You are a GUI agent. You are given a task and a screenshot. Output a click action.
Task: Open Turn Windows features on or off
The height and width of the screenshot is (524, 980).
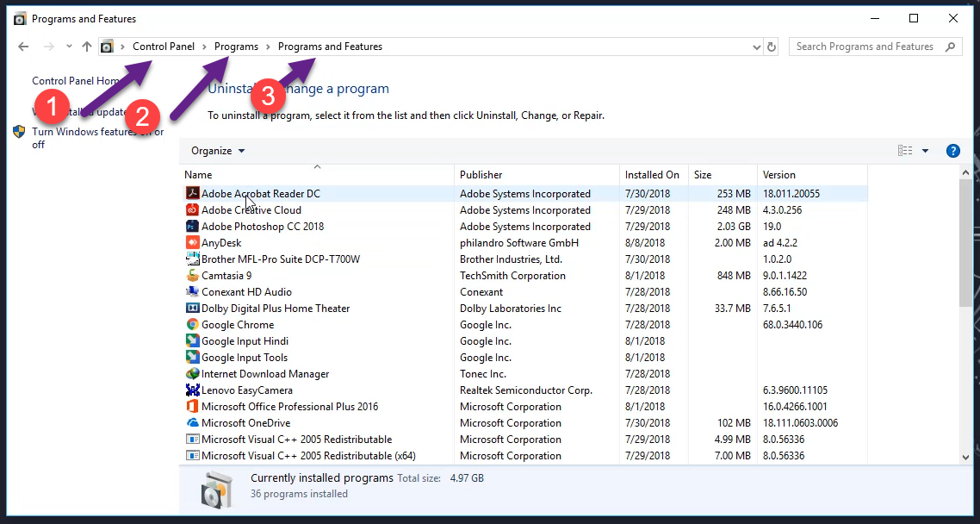[x=98, y=138]
